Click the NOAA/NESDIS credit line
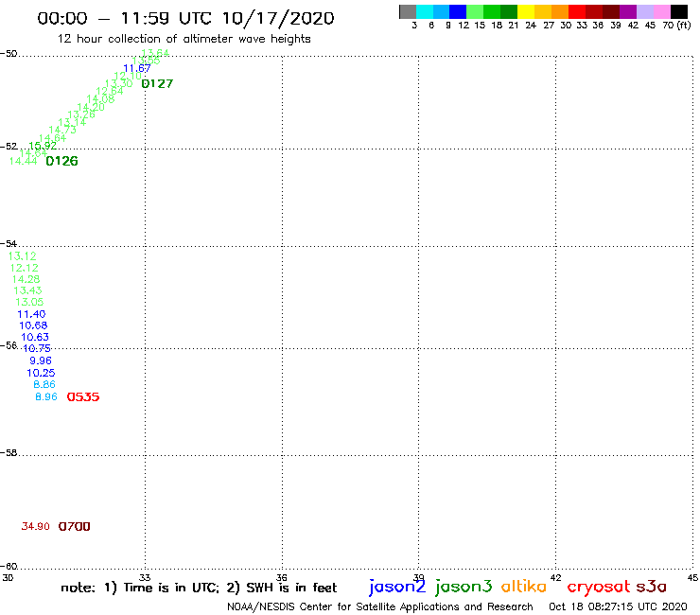The image size is (700, 615). pyautogui.click(x=380, y=606)
